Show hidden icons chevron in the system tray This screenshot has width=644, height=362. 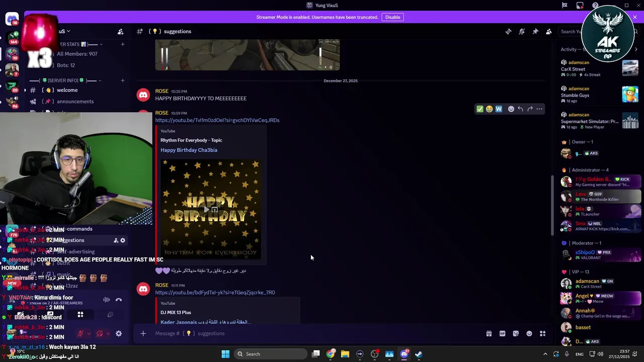545,354
